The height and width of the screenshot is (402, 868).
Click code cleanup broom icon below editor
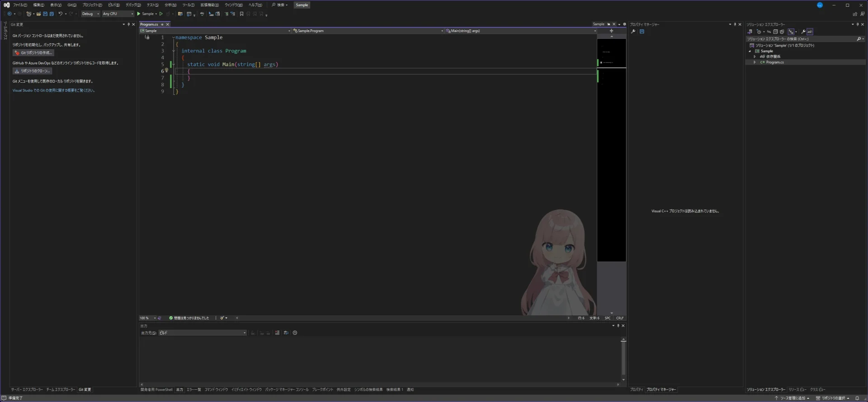tap(222, 318)
